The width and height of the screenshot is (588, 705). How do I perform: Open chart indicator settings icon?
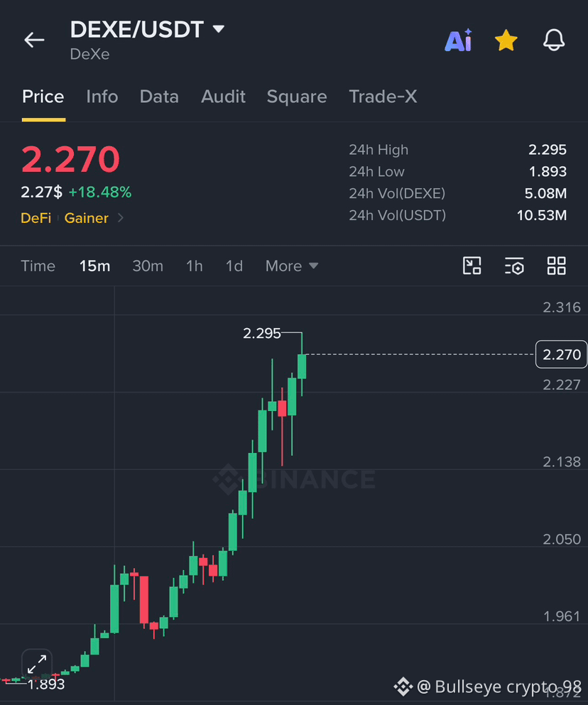pyautogui.click(x=514, y=266)
